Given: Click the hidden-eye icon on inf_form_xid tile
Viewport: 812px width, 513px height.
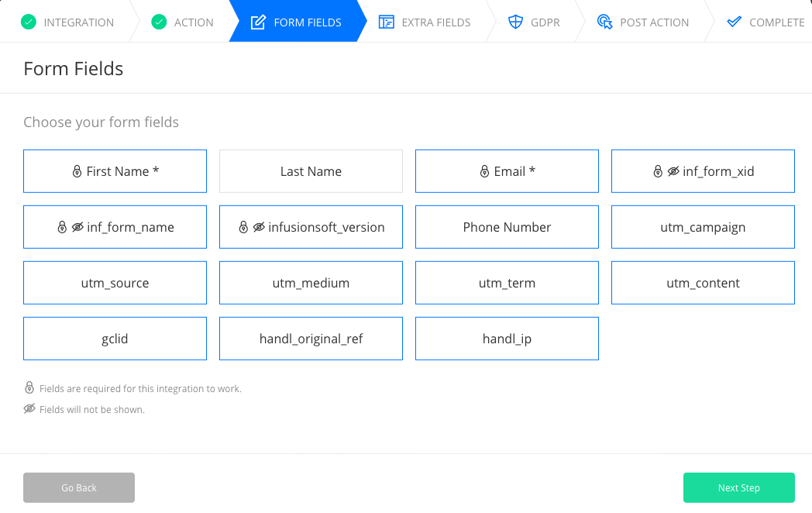Looking at the screenshot, I should click(673, 171).
